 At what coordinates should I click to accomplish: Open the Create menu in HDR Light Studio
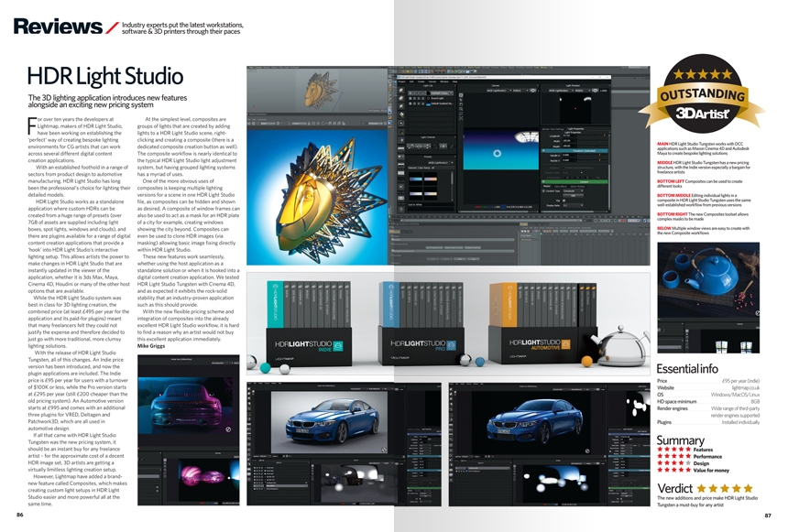tap(421, 81)
